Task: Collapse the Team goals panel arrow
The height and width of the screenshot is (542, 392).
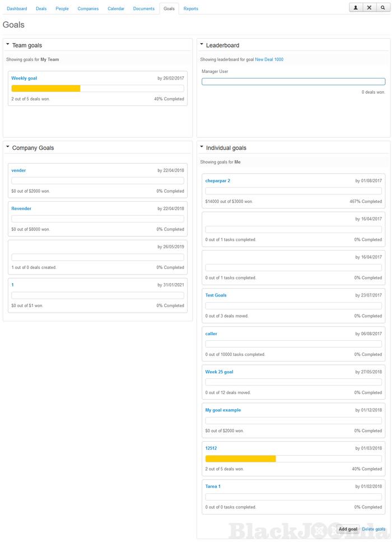Action: point(8,44)
